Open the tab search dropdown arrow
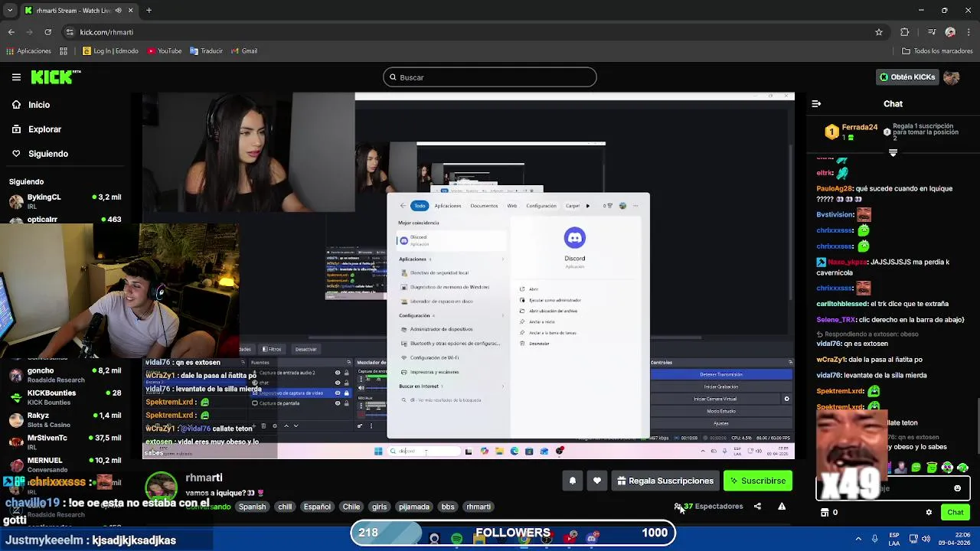Image resolution: width=980 pixels, height=551 pixels. tap(10, 11)
